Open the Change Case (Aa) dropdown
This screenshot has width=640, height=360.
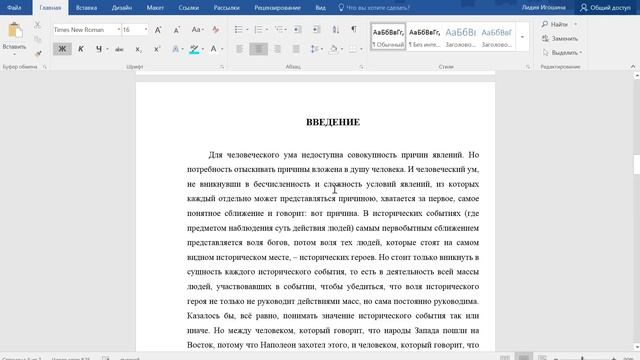click(197, 30)
